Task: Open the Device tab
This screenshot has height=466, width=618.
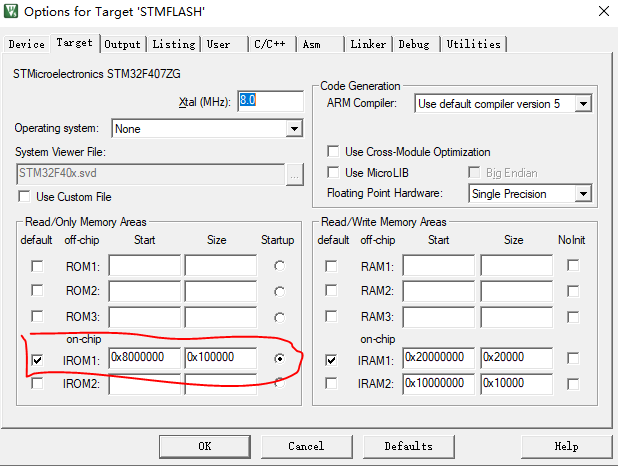Action: pyautogui.click(x=26, y=44)
